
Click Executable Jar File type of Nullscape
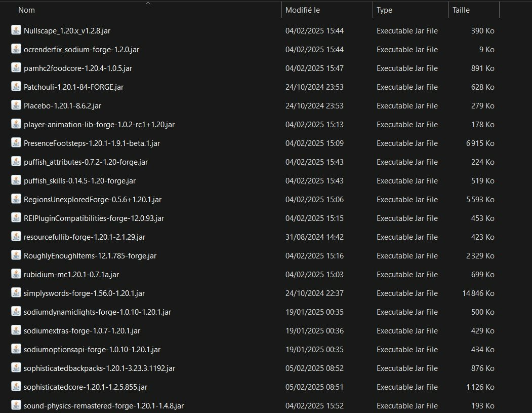pos(407,30)
